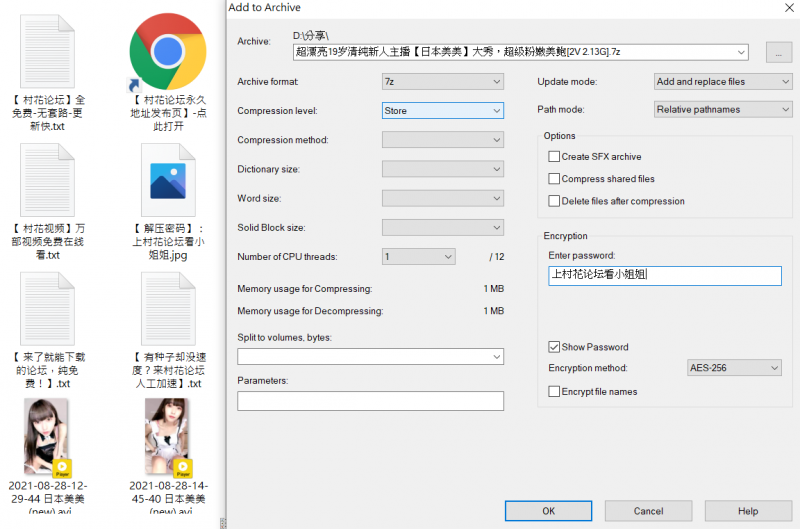The height and width of the screenshot is (529, 800).
Task: Open the Encryption method AES-256 dropdown
Action: point(734,368)
